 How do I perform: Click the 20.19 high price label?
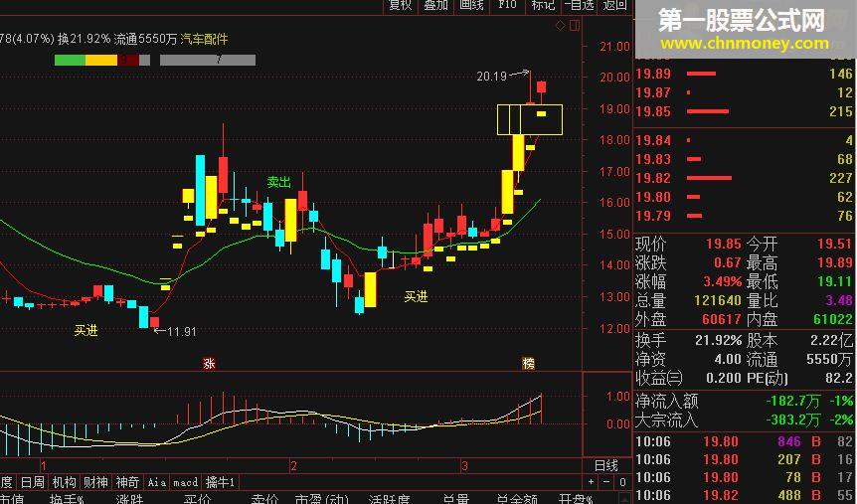tap(492, 77)
